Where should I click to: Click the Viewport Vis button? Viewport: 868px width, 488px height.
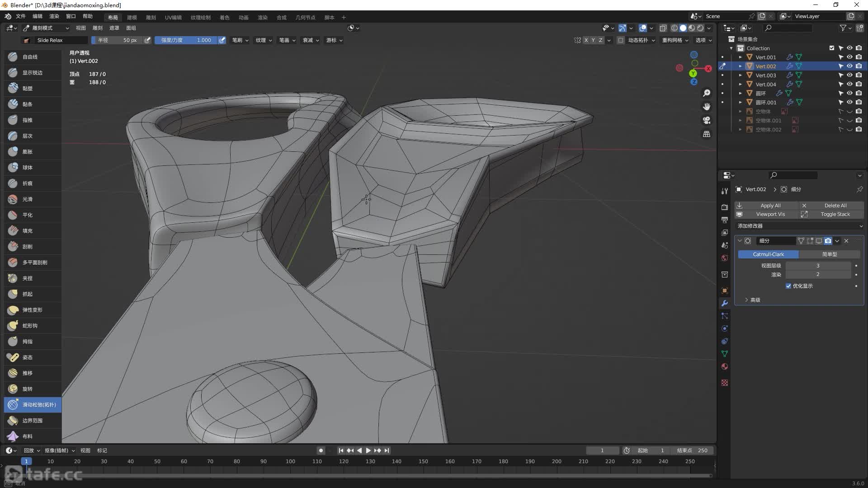coord(767,214)
